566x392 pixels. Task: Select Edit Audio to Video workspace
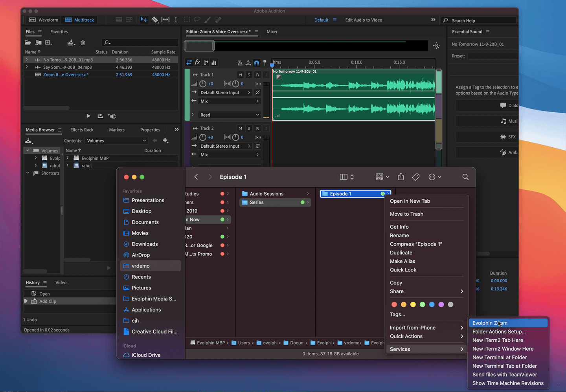pos(364,20)
